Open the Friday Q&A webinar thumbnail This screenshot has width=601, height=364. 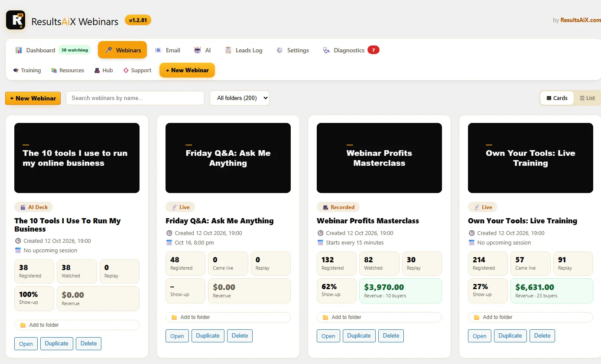tap(228, 158)
